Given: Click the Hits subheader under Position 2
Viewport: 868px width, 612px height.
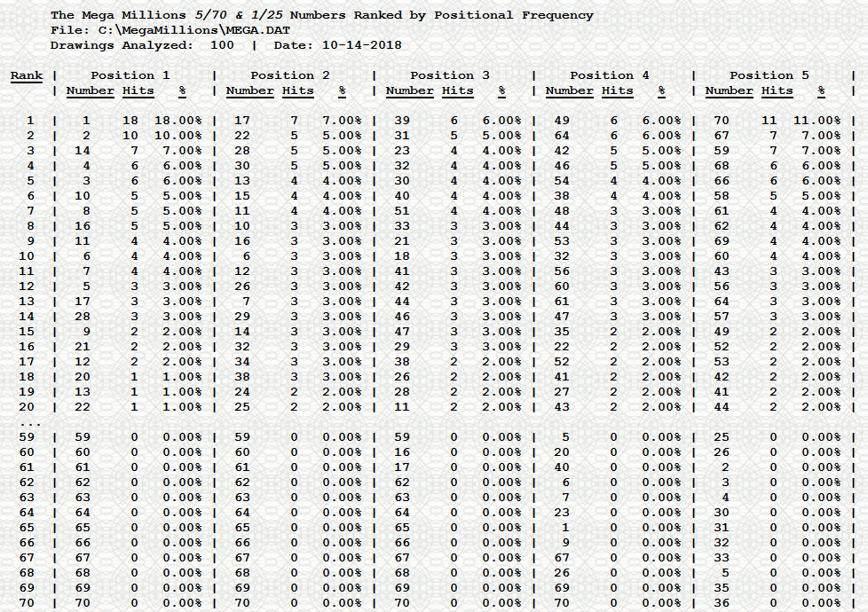Looking at the screenshot, I should [x=298, y=90].
